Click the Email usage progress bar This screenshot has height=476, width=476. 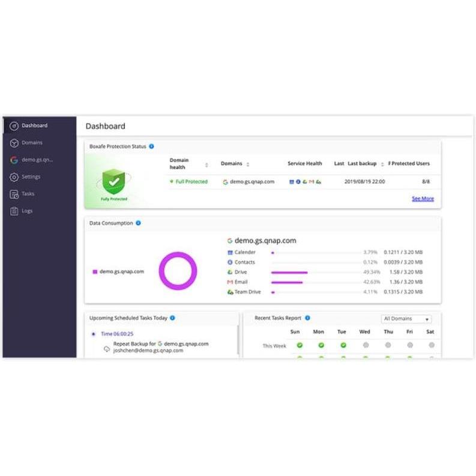click(316, 282)
